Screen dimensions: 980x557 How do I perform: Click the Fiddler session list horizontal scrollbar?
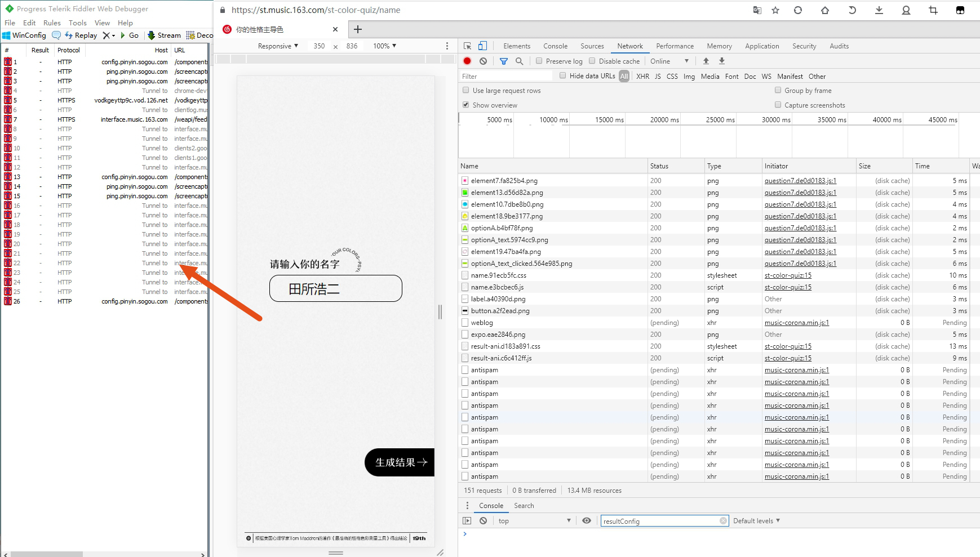(47, 554)
